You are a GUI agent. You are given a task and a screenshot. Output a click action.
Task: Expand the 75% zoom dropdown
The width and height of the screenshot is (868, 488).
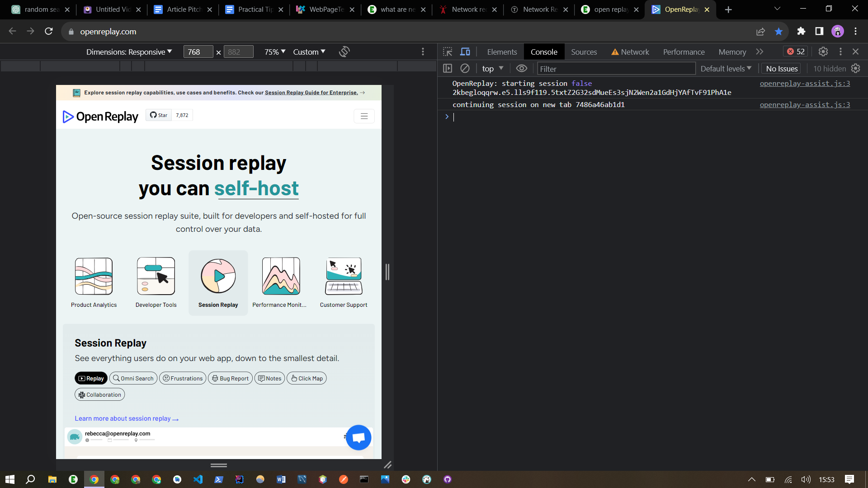pos(275,52)
